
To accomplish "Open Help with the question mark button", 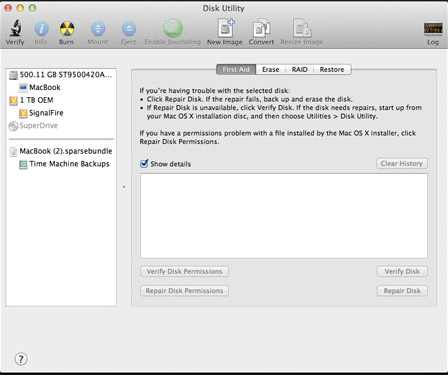I will tap(21, 359).
